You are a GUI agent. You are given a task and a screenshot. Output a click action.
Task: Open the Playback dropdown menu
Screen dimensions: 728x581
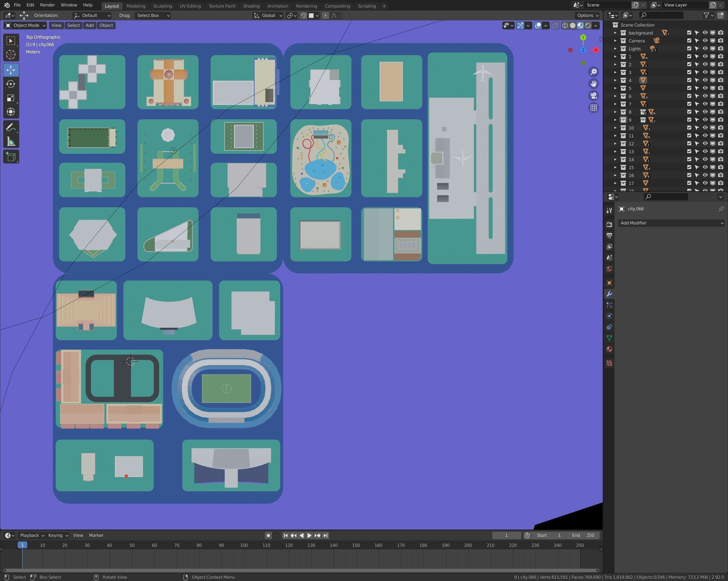pyautogui.click(x=31, y=535)
